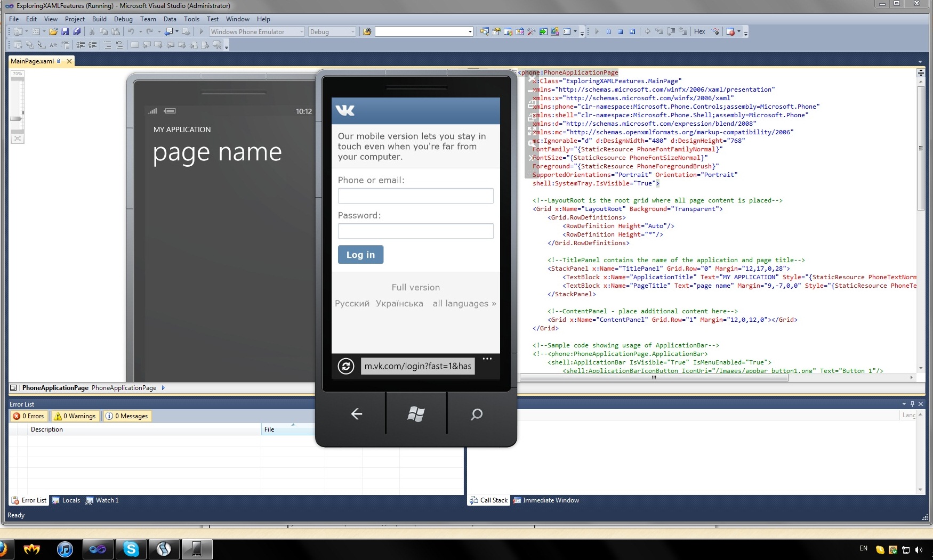933x560 pixels.
Task: Click the Українська language link
Action: pyautogui.click(x=399, y=304)
